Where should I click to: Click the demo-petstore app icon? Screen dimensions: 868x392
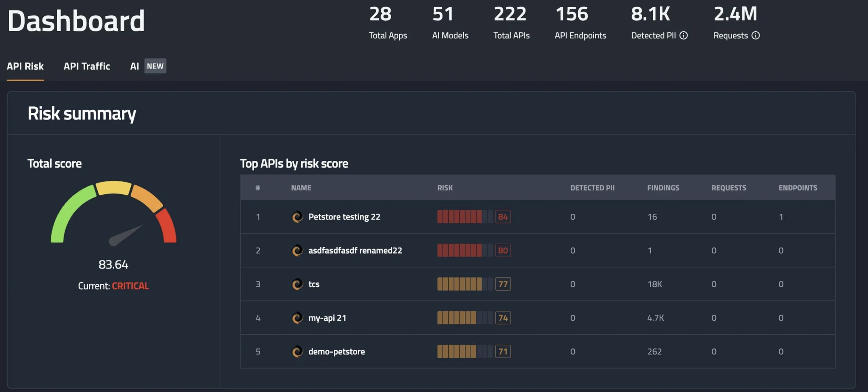tap(298, 351)
